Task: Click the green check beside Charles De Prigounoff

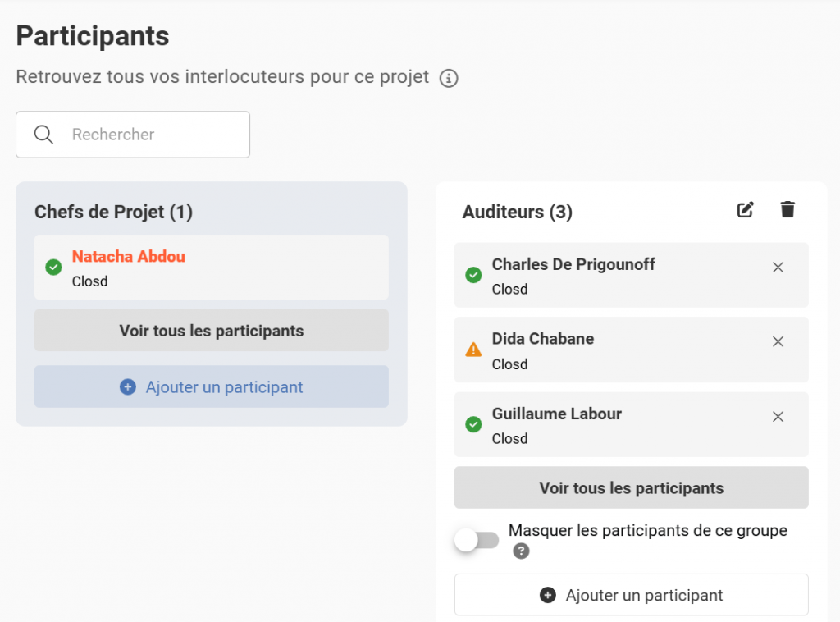Action: tap(473, 275)
